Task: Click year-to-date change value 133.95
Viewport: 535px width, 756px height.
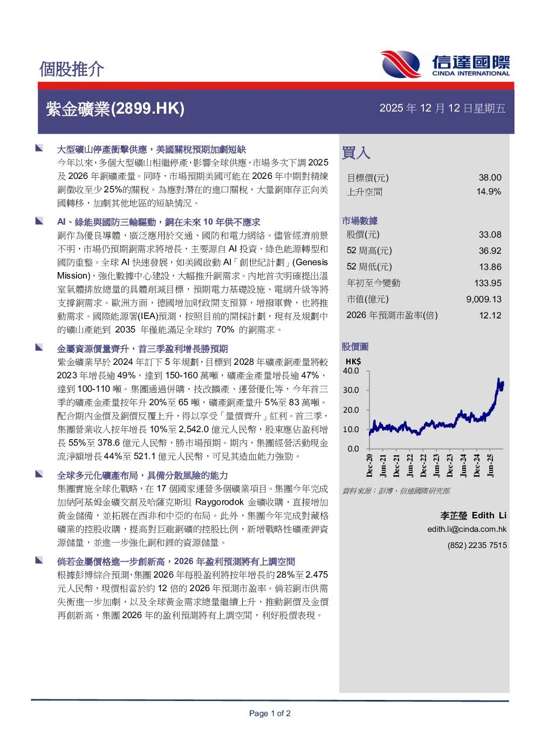Action: tap(488, 283)
